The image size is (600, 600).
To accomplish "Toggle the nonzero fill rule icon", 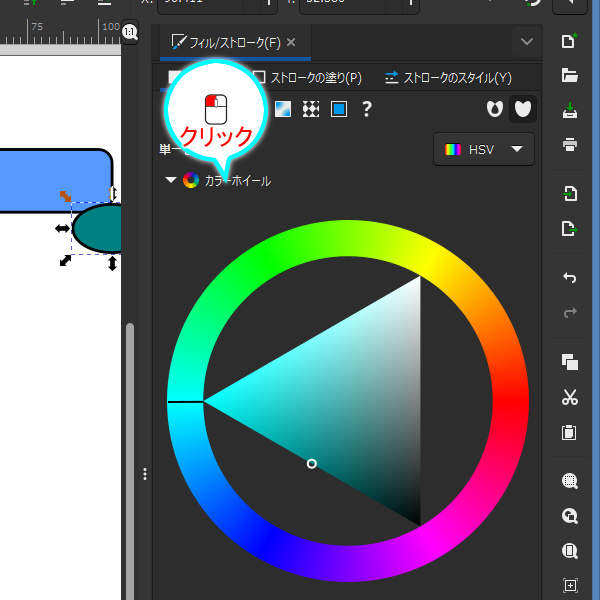I will click(x=523, y=109).
